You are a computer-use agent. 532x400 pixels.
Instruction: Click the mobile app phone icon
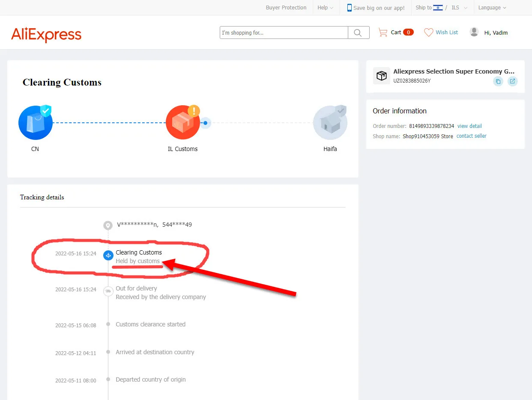[349, 8]
